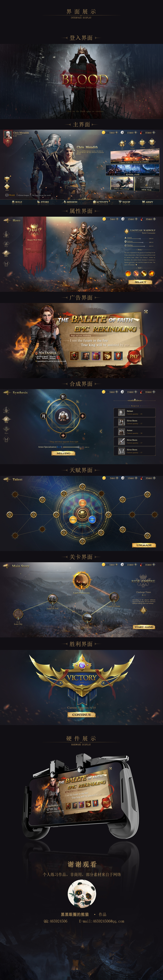163x980 pixels.
Task: Collapse recipe list with left chevron
Action: [101, 431]
